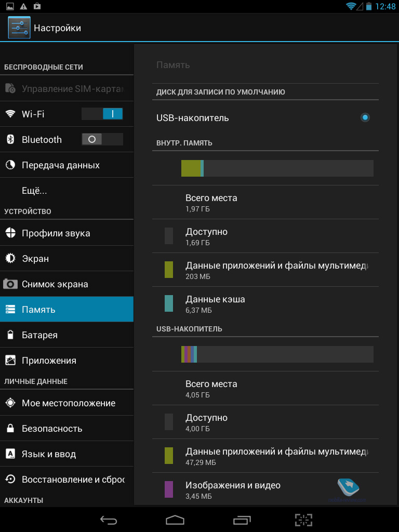399x532 pixels.
Task: Select the Память menu item
Action: [x=66, y=310]
